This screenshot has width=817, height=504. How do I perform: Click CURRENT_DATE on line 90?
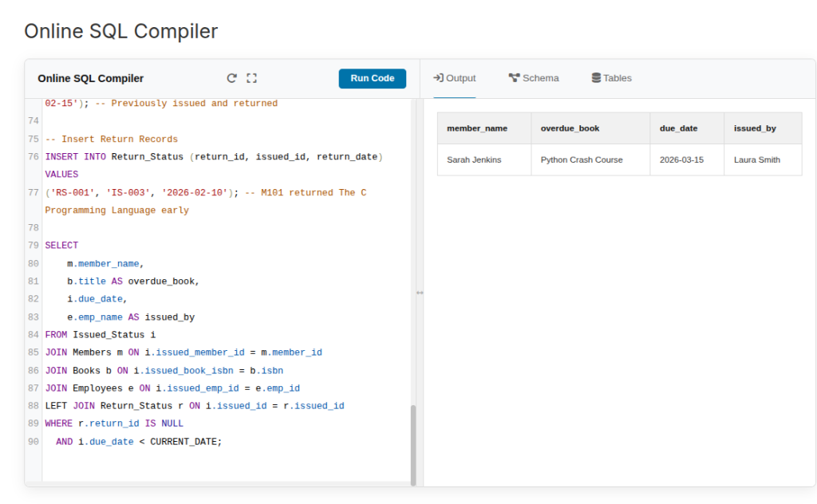pos(183,441)
